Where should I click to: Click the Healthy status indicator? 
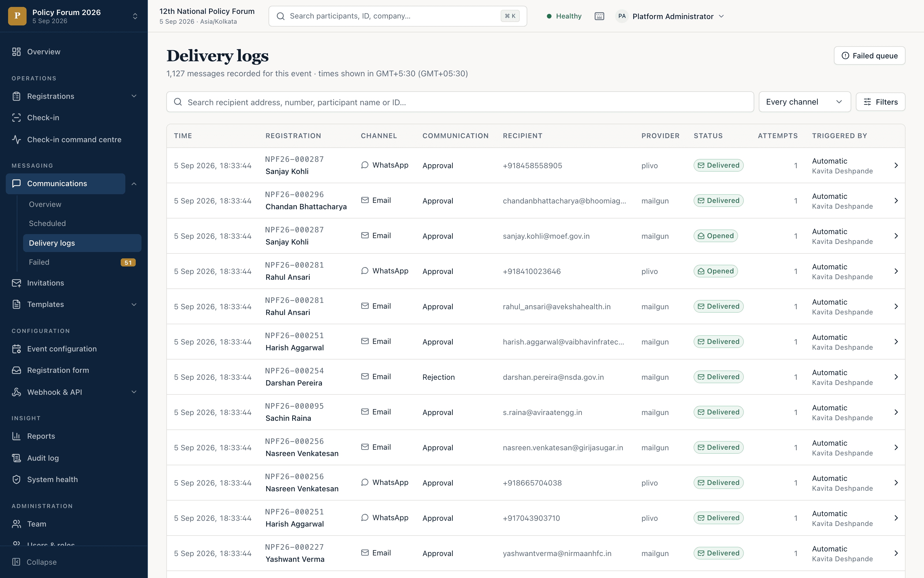564,16
